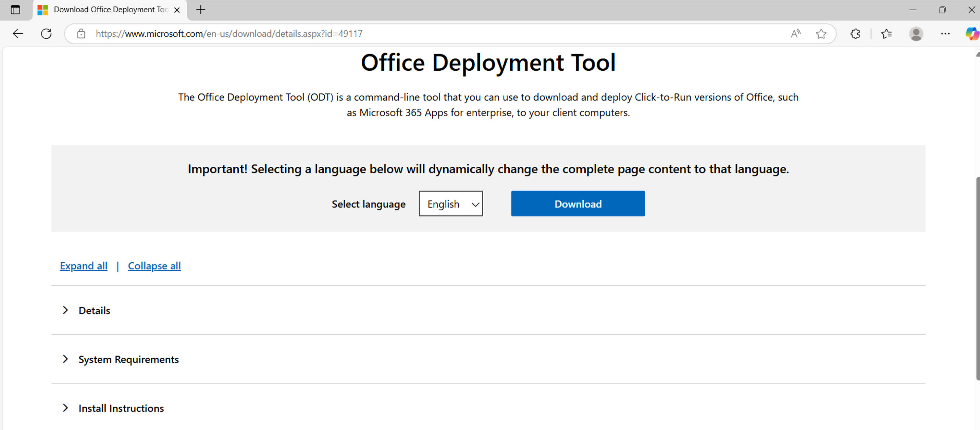Select the Download Office Deployment Tool tab
Image resolution: width=980 pixels, height=430 pixels.
(110, 10)
